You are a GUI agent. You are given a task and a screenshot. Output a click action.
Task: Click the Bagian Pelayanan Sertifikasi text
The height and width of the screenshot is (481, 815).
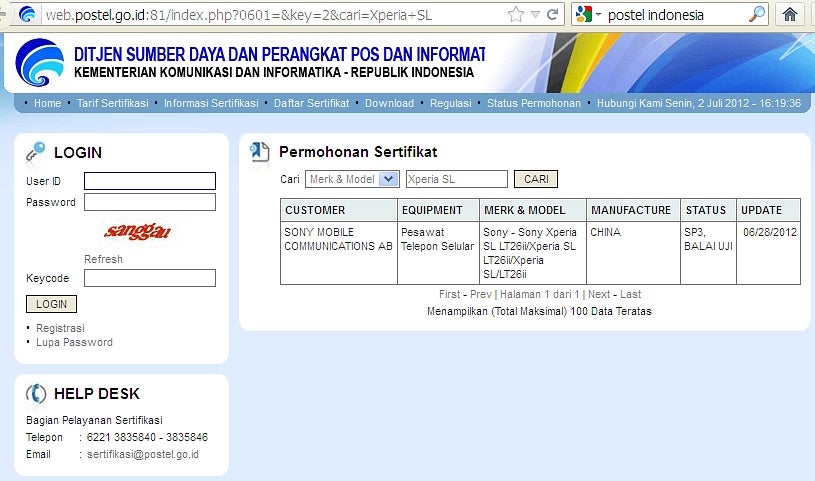(x=94, y=420)
